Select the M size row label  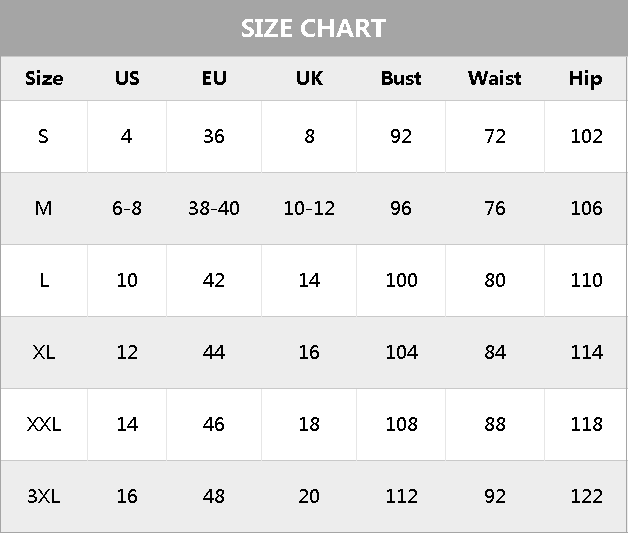43,208
